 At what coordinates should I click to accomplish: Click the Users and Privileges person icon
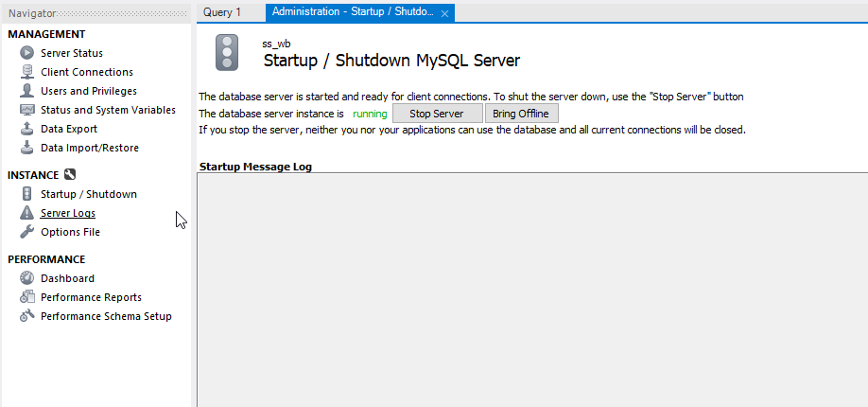click(26, 91)
